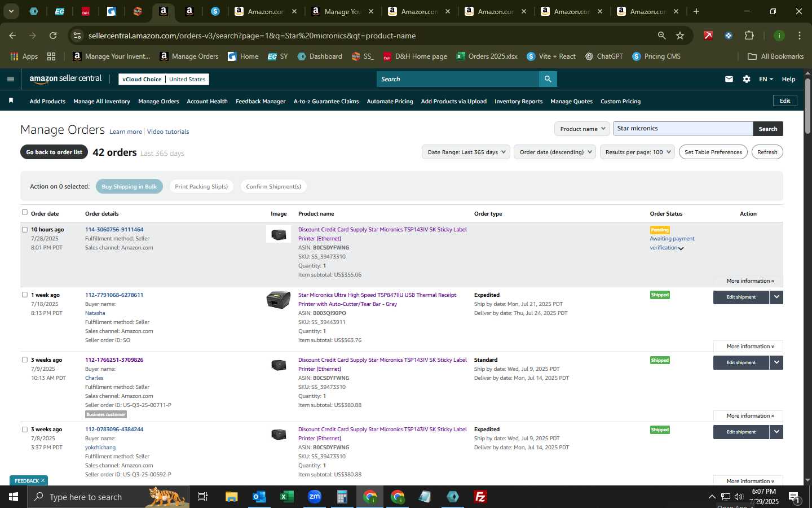812x508 pixels.
Task: Open the tab groups grid icon in bookmarks bar
Action: pyautogui.click(x=51, y=56)
